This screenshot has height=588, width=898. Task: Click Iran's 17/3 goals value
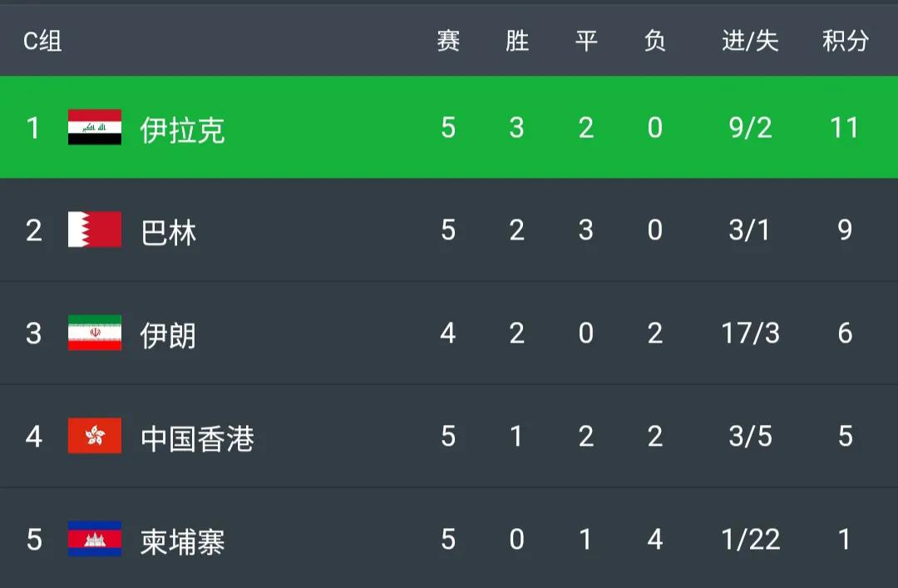pos(750,333)
